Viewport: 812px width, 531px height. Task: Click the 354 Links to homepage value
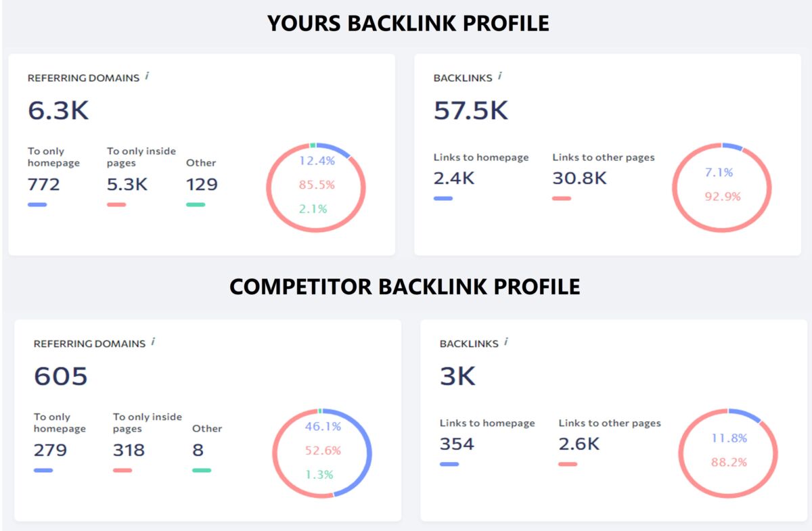click(x=457, y=444)
